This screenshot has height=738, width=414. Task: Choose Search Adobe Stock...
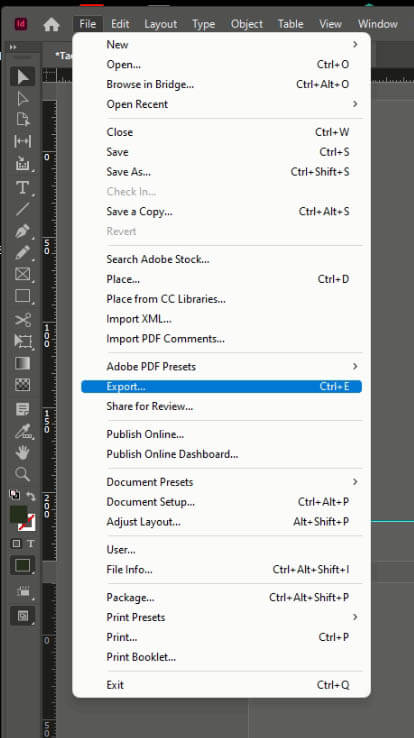[x=222, y=259]
